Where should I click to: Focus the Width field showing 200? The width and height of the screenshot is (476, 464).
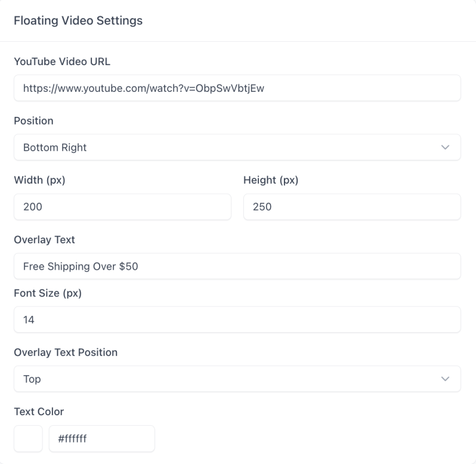122,207
